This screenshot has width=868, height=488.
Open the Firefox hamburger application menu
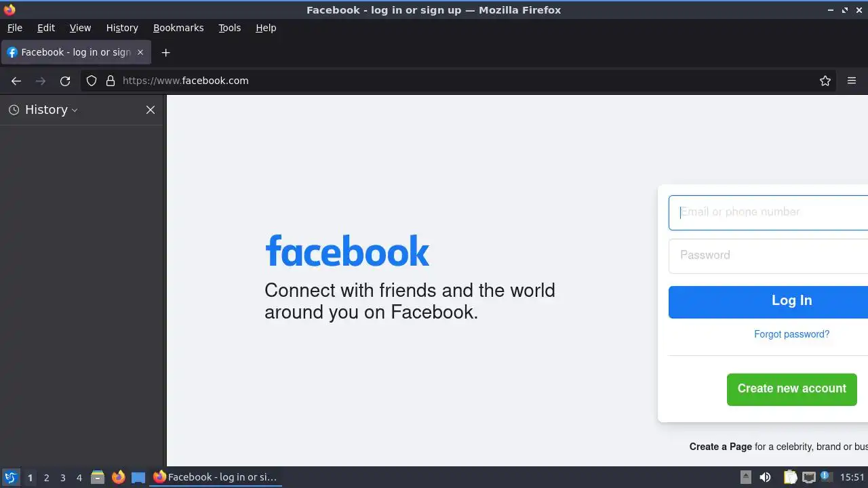[852, 81]
